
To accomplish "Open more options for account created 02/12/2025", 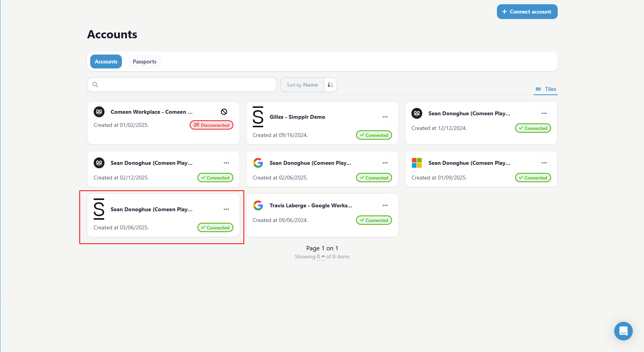I will click(x=226, y=163).
